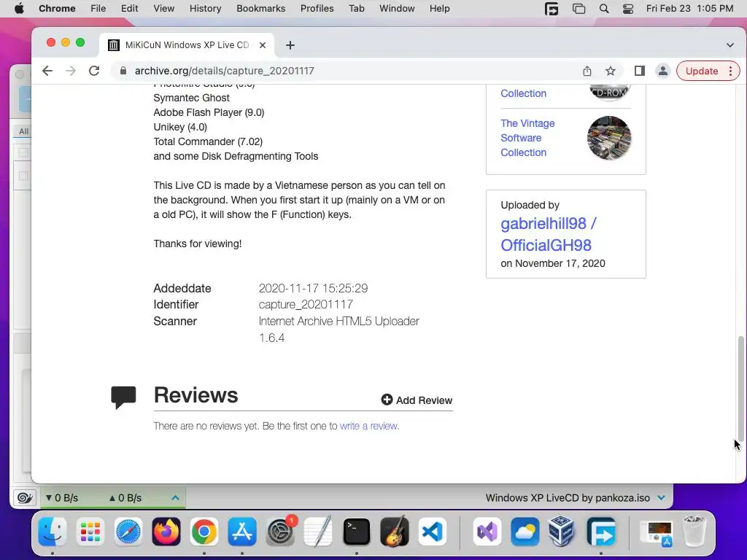Open Visual Studio purple icon in Dock

(487, 532)
